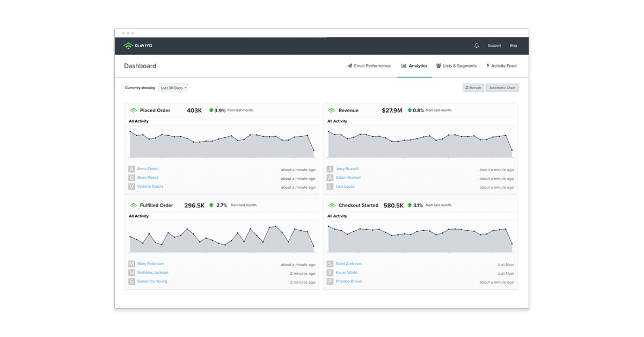Click the last data point on Revenue chart
Image resolution: width=644 pixels, height=337 pixels.
pos(512,150)
